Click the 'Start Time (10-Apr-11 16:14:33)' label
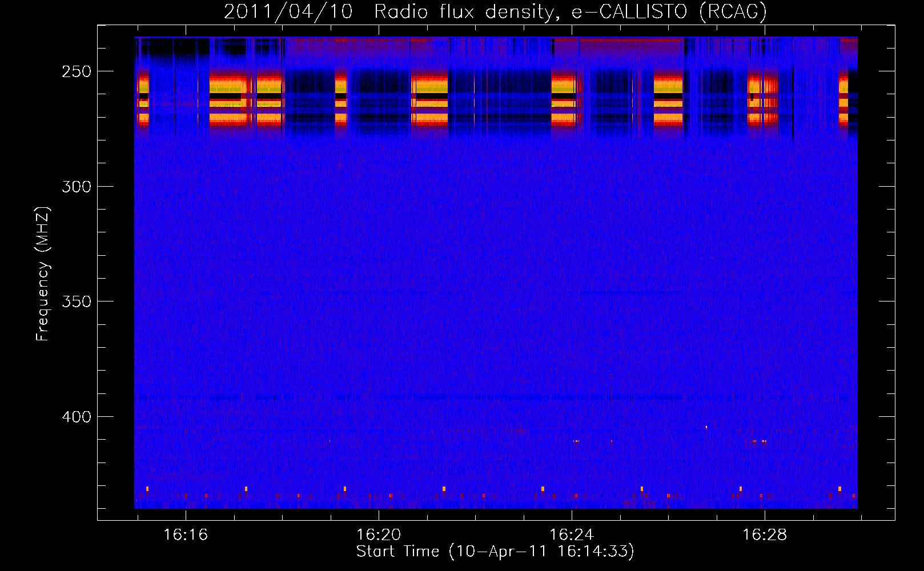This screenshot has width=924, height=571. point(495,552)
